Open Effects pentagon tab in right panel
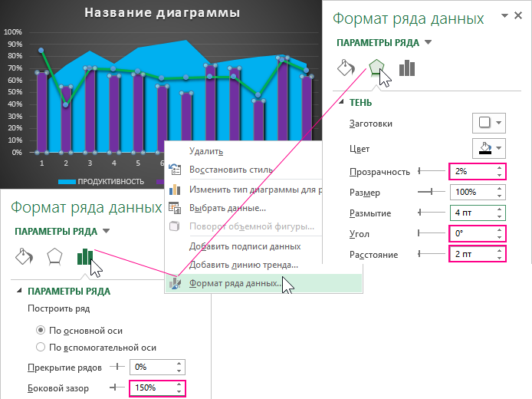The image size is (532, 399). click(376, 68)
